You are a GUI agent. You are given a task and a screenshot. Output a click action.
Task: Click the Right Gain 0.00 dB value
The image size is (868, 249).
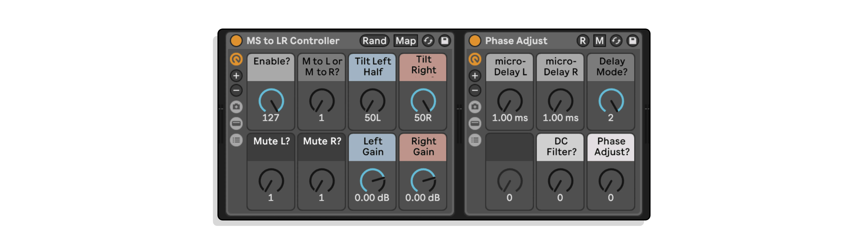423,198
